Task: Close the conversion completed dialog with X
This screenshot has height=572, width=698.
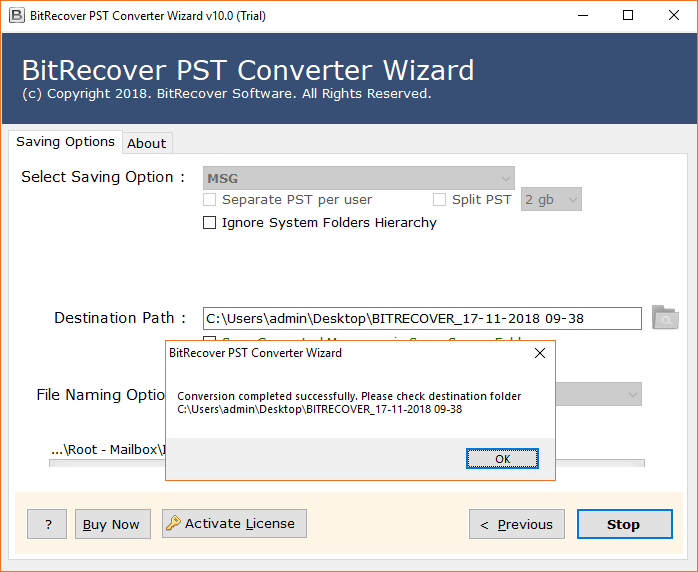Action: click(540, 353)
